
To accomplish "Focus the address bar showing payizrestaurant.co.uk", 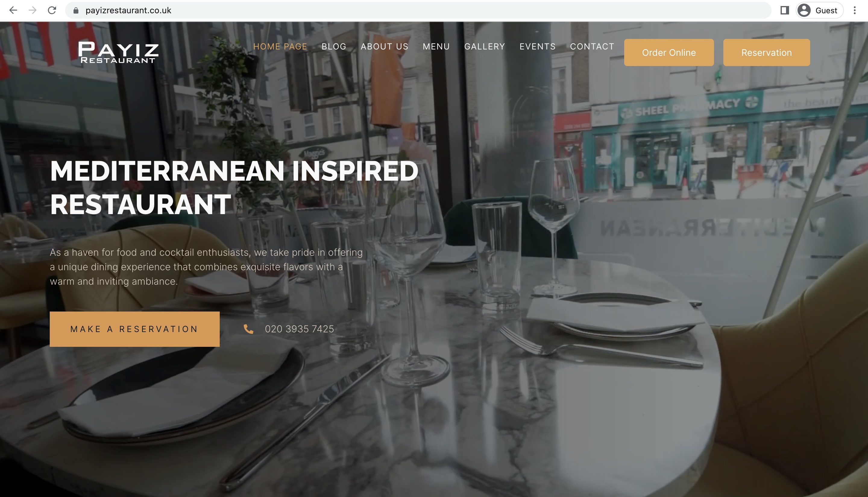I will coord(418,11).
